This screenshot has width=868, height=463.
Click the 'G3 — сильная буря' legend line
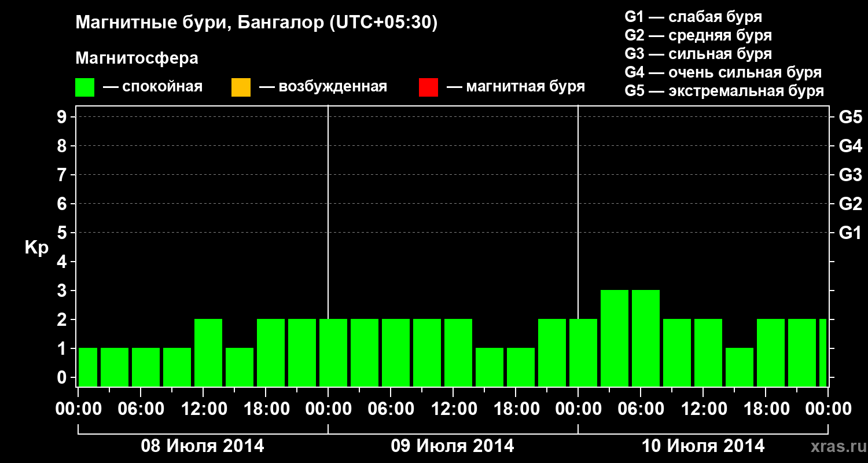[698, 54]
